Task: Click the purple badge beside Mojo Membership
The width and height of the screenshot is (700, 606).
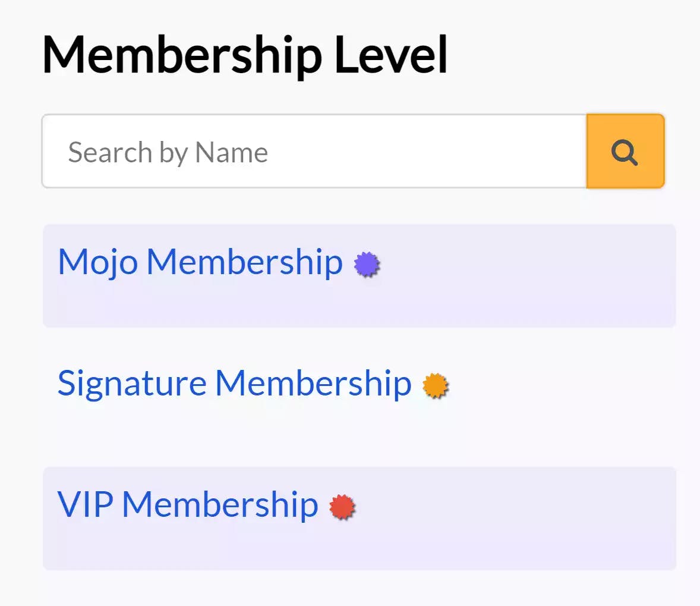Action: tap(367, 265)
